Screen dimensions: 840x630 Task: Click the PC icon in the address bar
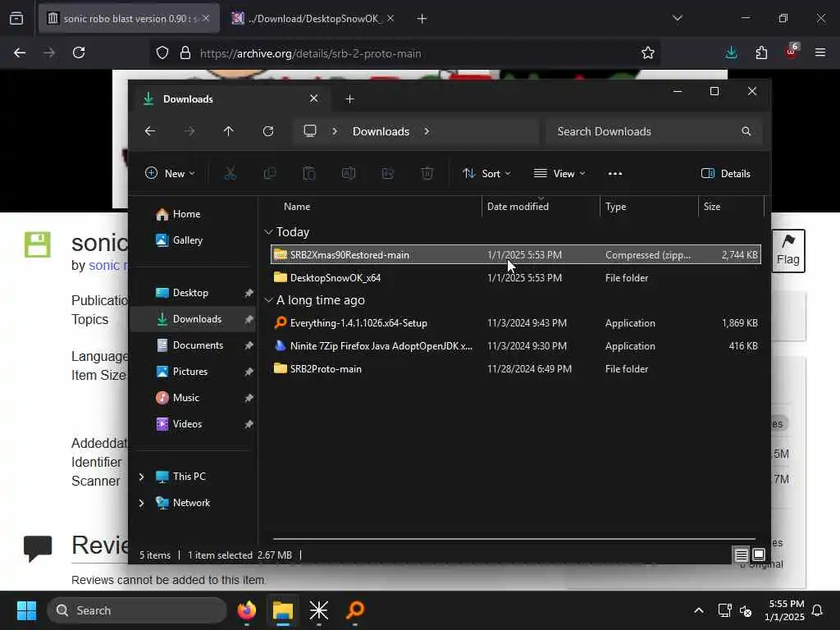coord(310,131)
